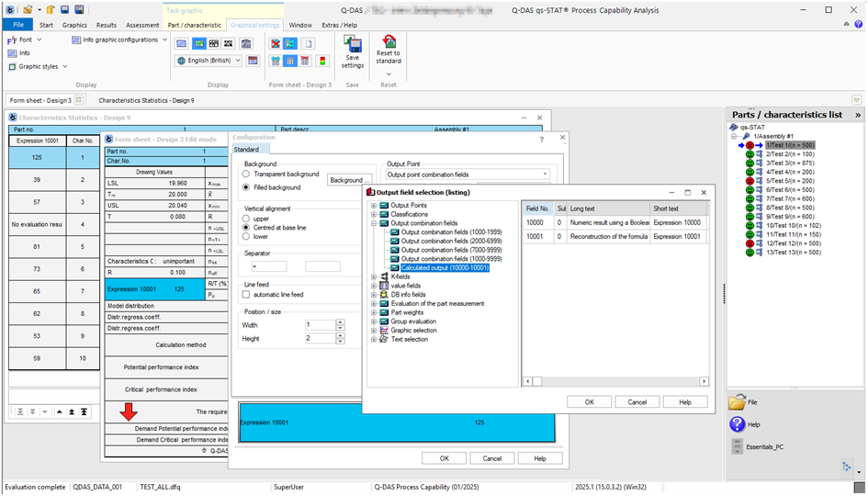Select 13/Test 13/(n = 500) in parts list
The height and width of the screenshot is (496, 868).
[794, 253]
